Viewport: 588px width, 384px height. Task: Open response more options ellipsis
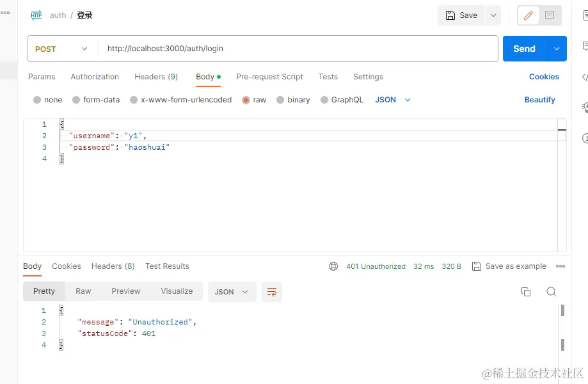point(560,266)
